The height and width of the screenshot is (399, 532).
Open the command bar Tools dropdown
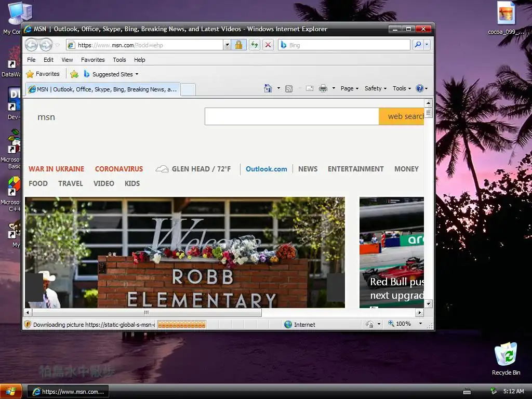pyautogui.click(x=402, y=88)
